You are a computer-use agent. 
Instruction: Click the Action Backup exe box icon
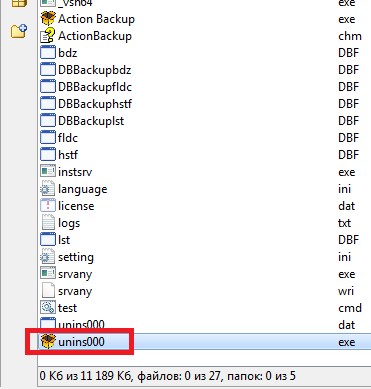pos(48,19)
